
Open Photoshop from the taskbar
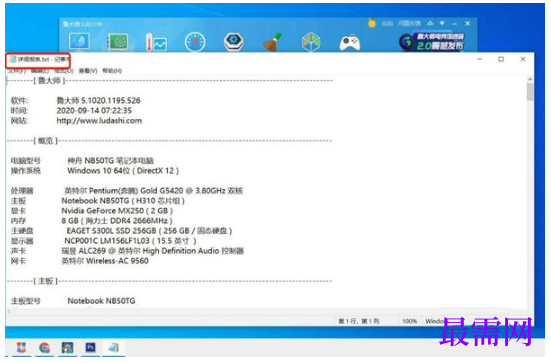click(90, 348)
